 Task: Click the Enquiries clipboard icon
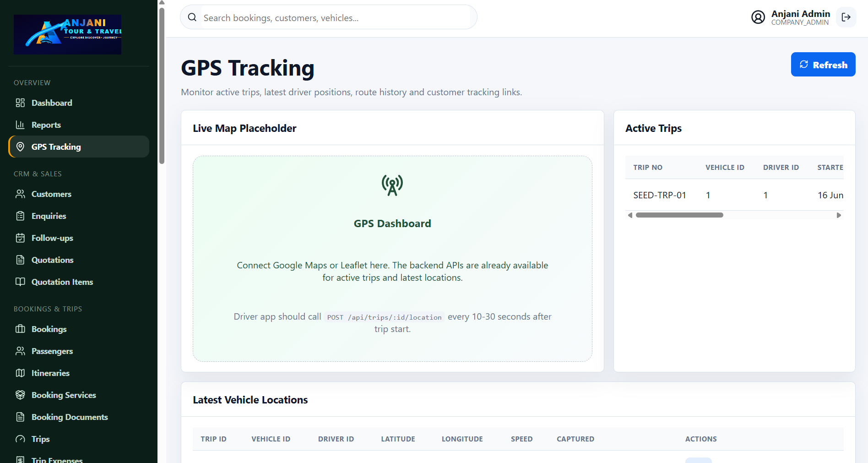pos(20,216)
